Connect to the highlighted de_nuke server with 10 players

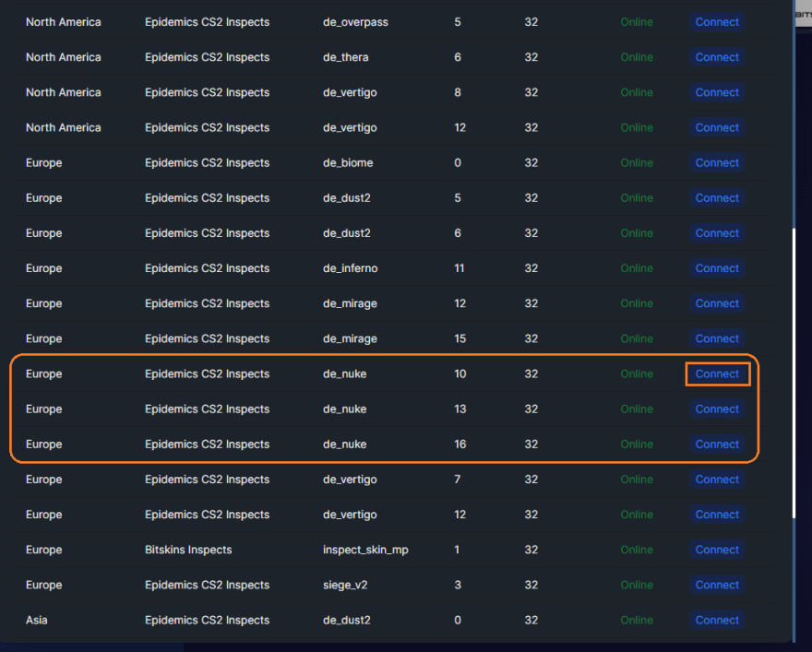point(717,373)
